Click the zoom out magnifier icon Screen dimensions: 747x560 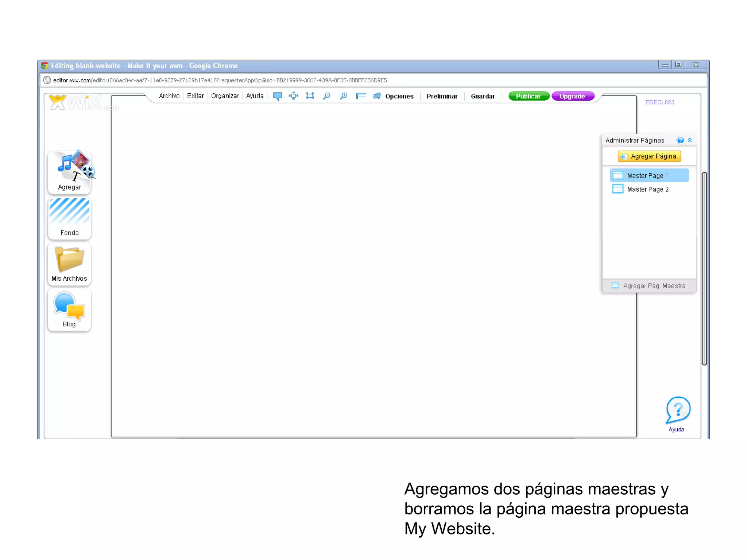[x=326, y=96]
